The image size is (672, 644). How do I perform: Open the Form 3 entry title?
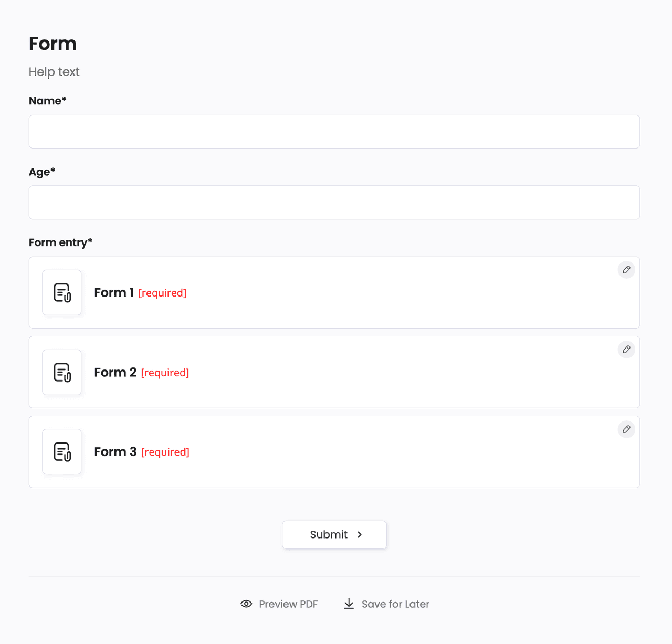click(x=115, y=451)
